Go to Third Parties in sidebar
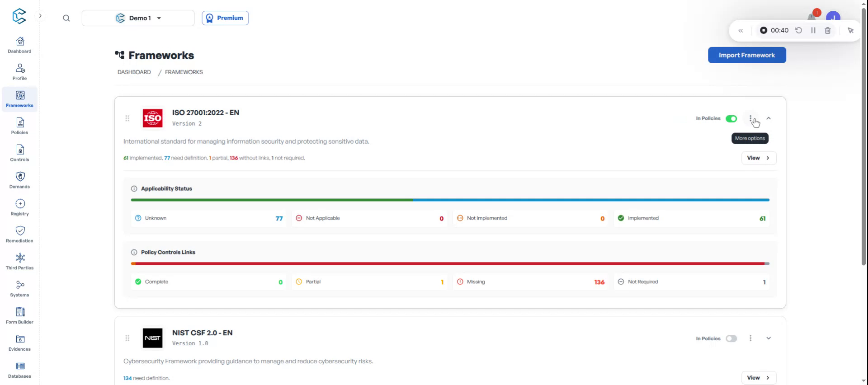Image resolution: width=868 pixels, height=385 pixels. click(x=20, y=261)
